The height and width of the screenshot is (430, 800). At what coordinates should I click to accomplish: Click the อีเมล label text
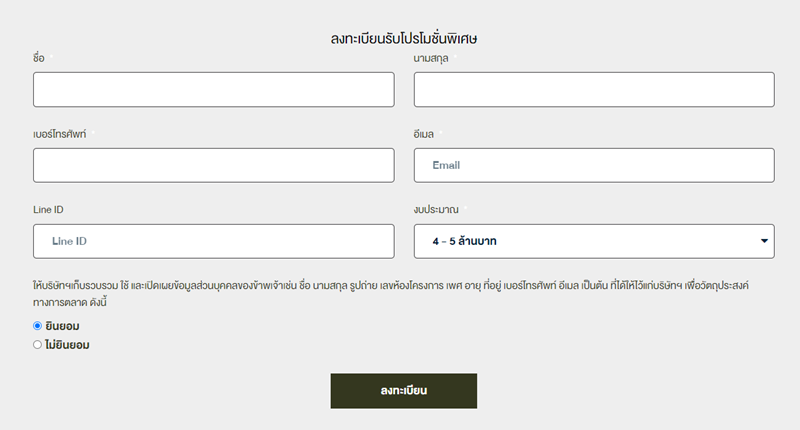point(424,134)
